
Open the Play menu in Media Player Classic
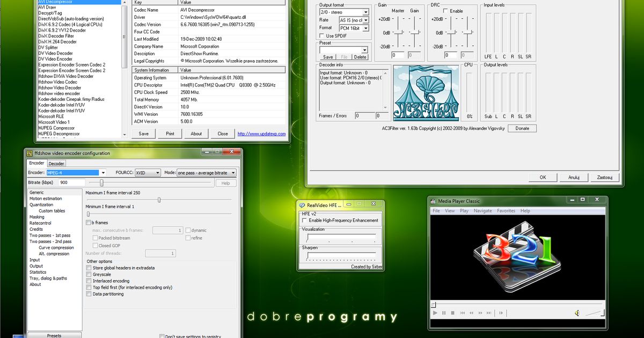(x=464, y=211)
